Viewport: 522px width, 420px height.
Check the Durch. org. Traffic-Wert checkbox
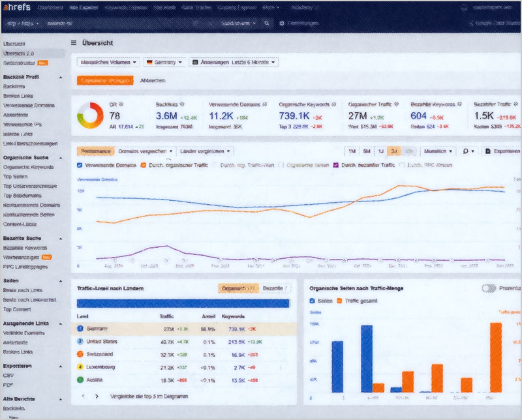[215, 165]
